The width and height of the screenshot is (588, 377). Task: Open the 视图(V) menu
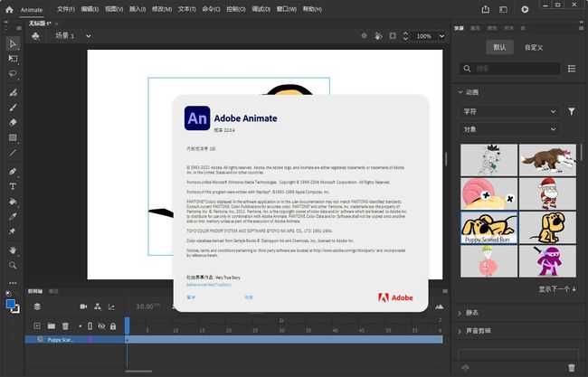point(114,9)
